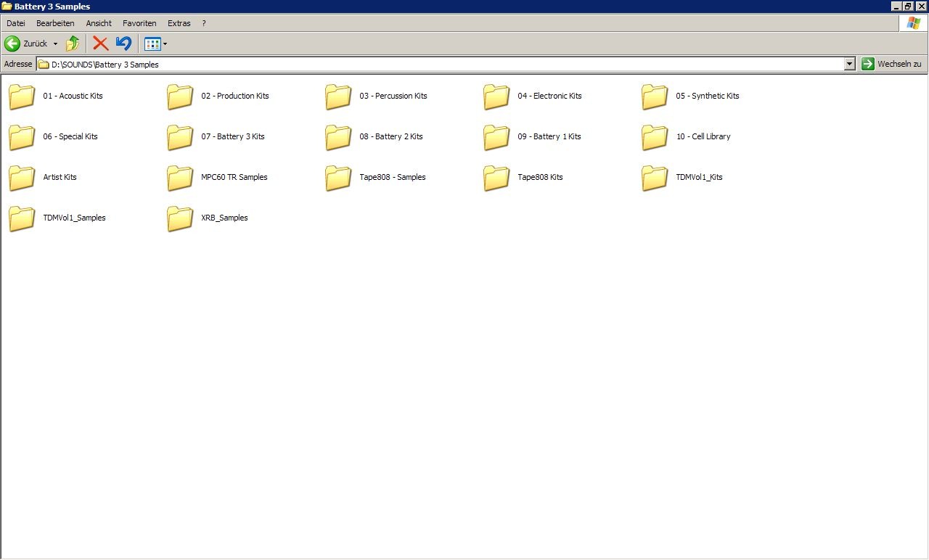Open the Zurück history dropdown arrow
The height and width of the screenshot is (560, 929).
coord(55,44)
